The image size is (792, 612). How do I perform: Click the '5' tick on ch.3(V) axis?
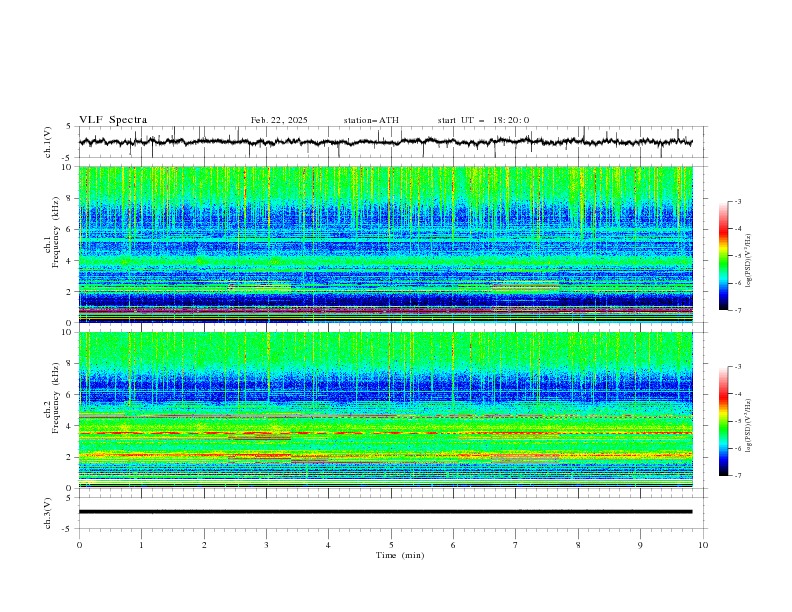pyautogui.click(x=69, y=498)
